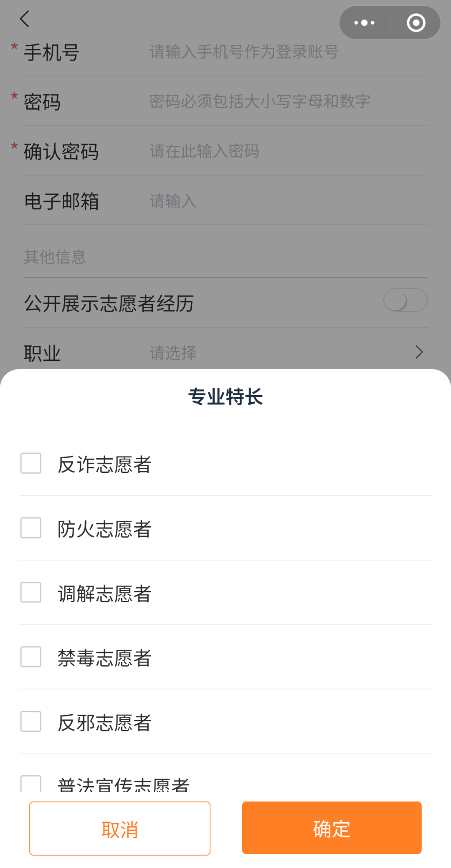Tick the 调解志愿者 checkbox
Image resolution: width=451 pixels, height=868 pixels.
click(x=31, y=592)
